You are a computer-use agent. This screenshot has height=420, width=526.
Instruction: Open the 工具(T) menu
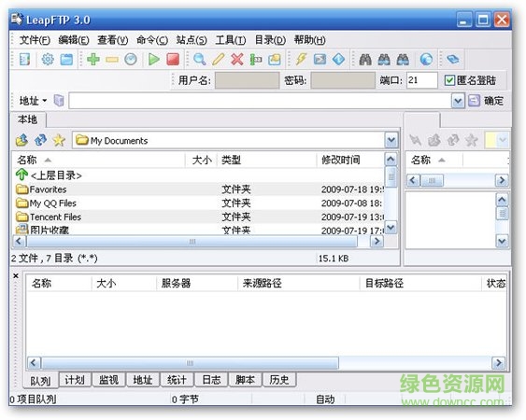click(231, 40)
